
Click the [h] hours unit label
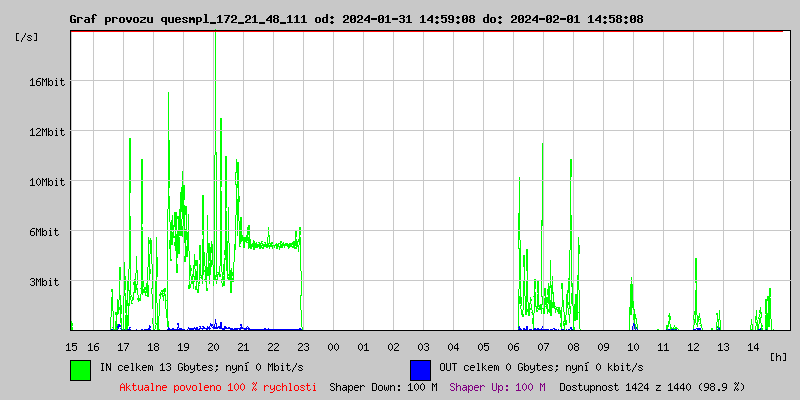778,356
